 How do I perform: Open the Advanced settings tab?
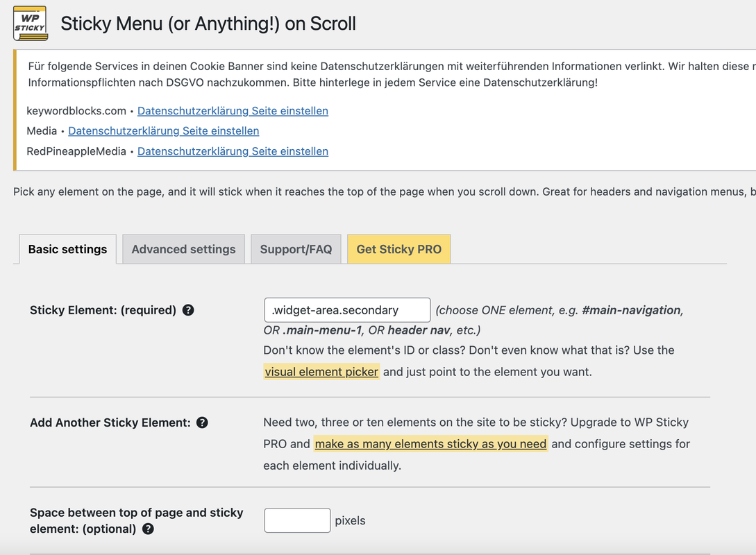(x=184, y=249)
